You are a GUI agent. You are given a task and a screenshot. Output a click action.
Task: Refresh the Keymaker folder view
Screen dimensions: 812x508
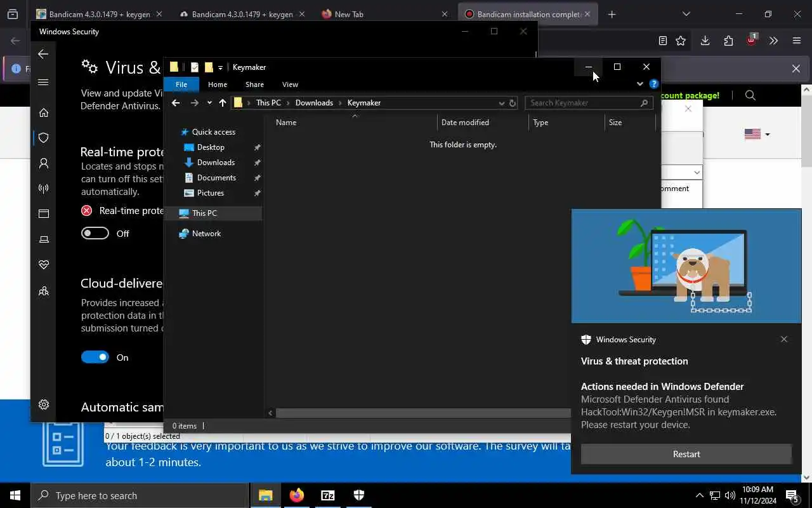(x=513, y=103)
